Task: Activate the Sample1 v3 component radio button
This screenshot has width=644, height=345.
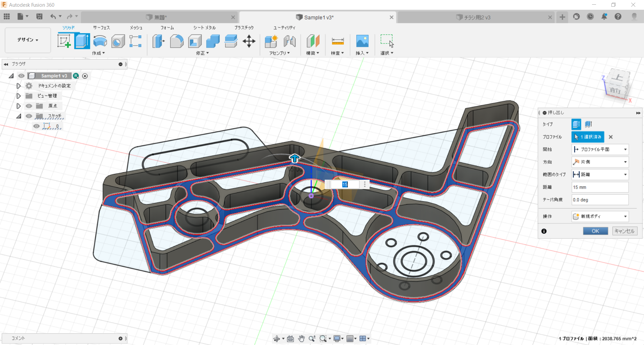Action: (85, 76)
